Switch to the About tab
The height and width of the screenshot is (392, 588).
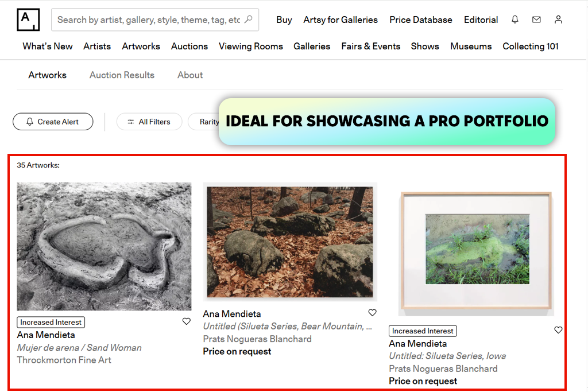pyautogui.click(x=190, y=75)
